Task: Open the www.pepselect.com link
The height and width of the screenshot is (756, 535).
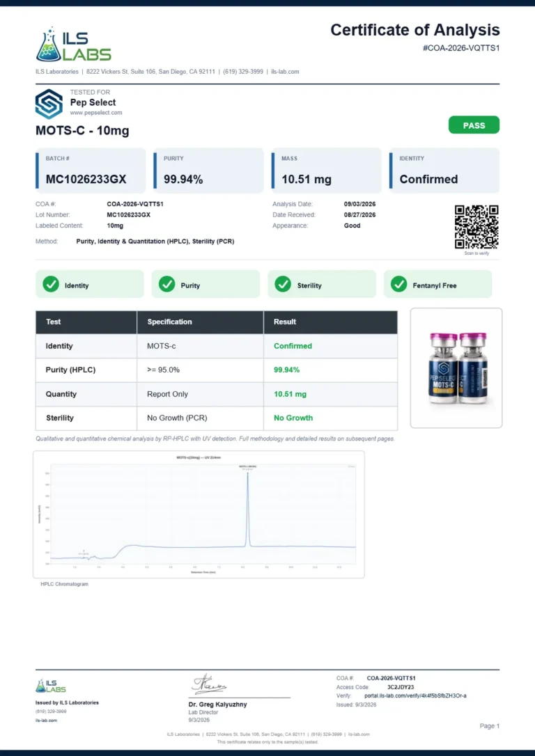Action: coord(96,113)
